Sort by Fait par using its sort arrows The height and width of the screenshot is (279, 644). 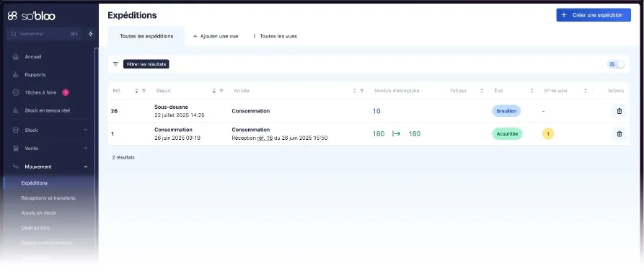click(x=482, y=91)
